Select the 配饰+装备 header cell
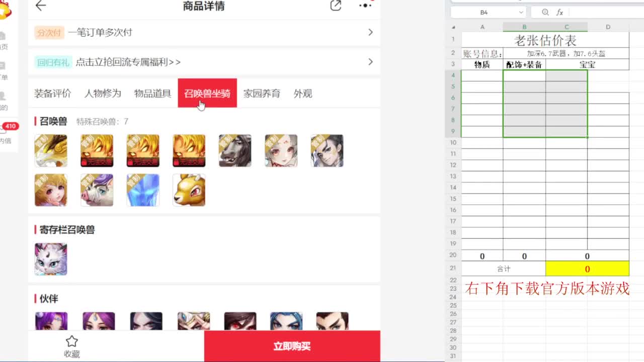 pos(524,64)
